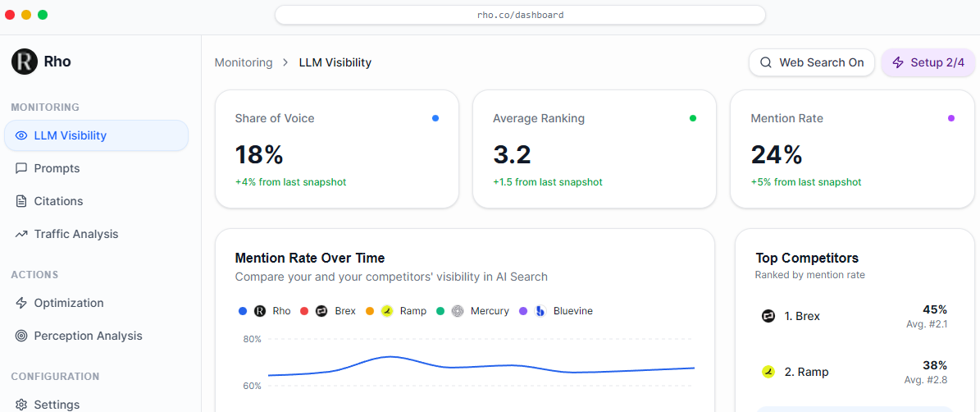980x412 pixels.
Task: Click 'Avg. #2.8' under Ramp
Action: pyautogui.click(x=926, y=380)
